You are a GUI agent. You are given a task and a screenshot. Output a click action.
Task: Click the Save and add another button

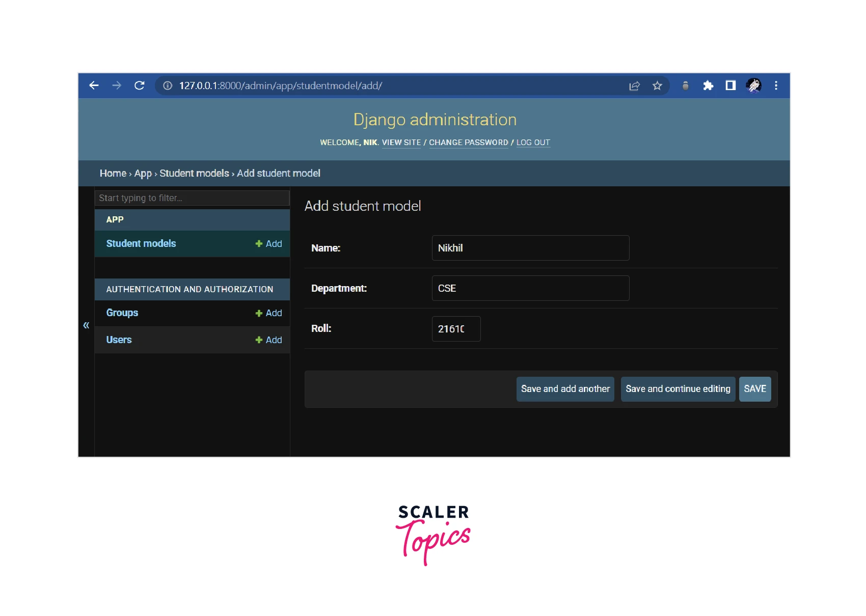tap(565, 389)
